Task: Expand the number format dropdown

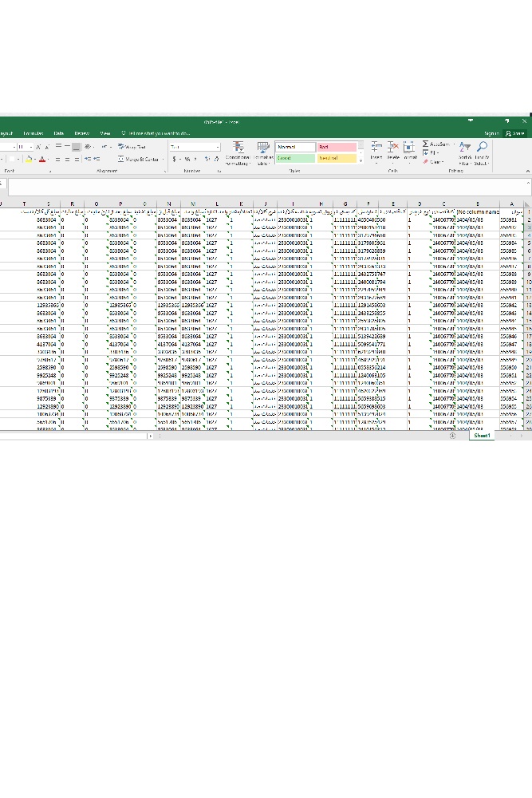Action: [x=217, y=147]
